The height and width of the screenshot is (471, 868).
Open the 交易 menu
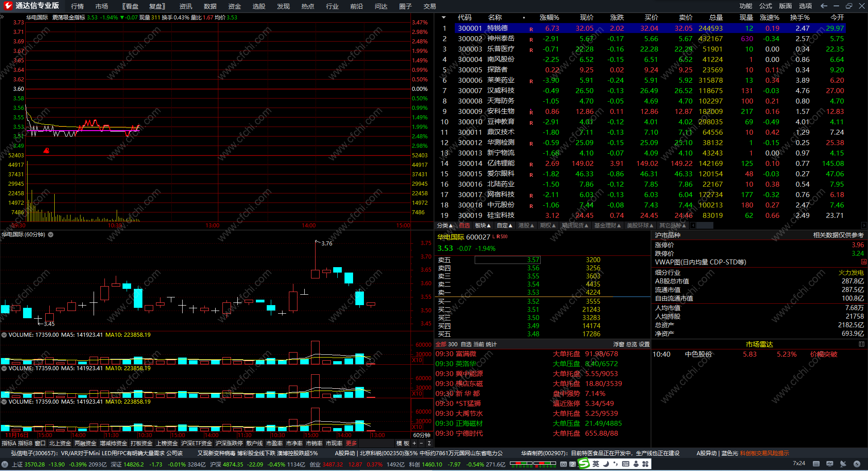pyautogui.click(x=430, y=6)
